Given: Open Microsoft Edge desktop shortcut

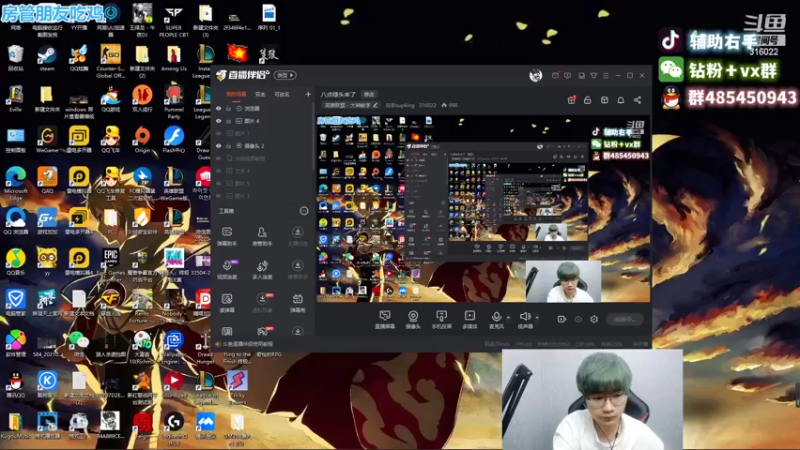Looking at the screenshot, I should [16, 183].
